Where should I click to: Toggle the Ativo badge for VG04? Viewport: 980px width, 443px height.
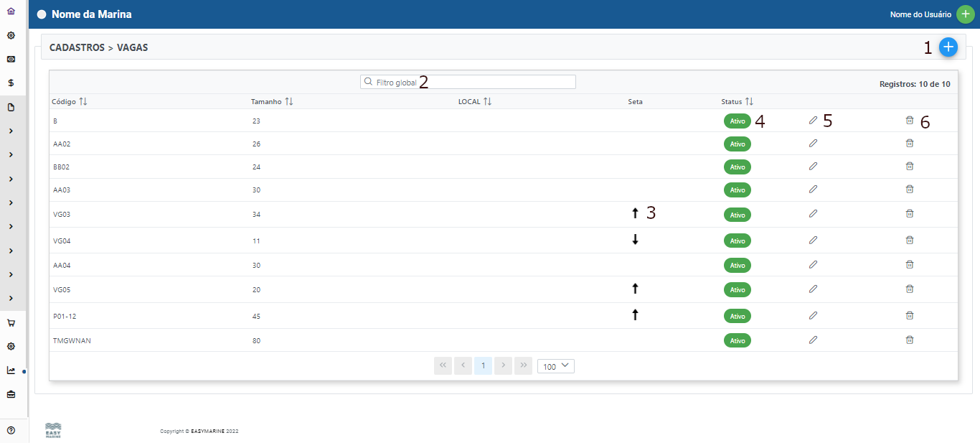click(737, 241)
